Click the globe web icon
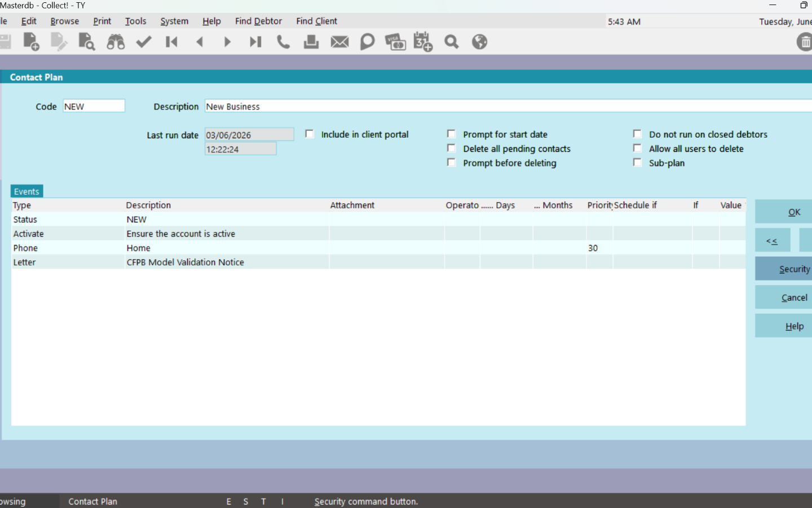The height and width of the screenshot is (508, 812). (x=479, y=42)
